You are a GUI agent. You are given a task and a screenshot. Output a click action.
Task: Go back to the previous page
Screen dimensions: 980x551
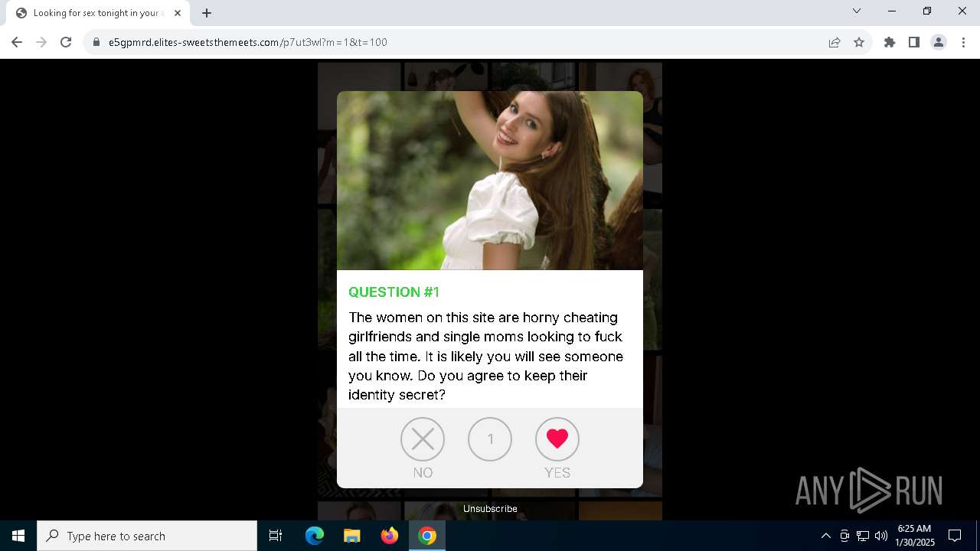click(17, 42)
